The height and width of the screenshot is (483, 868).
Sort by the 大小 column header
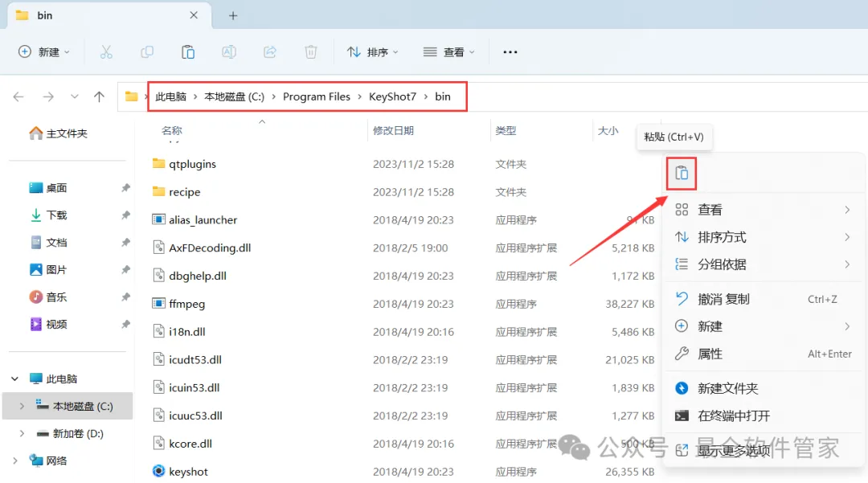click(x=608, y=130)
